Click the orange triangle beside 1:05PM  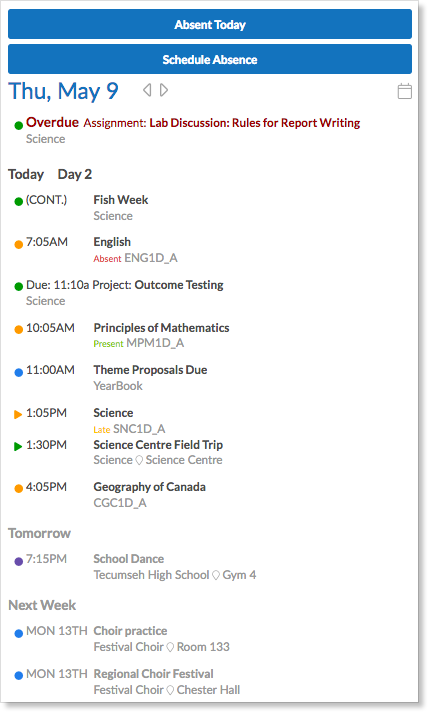18,414
